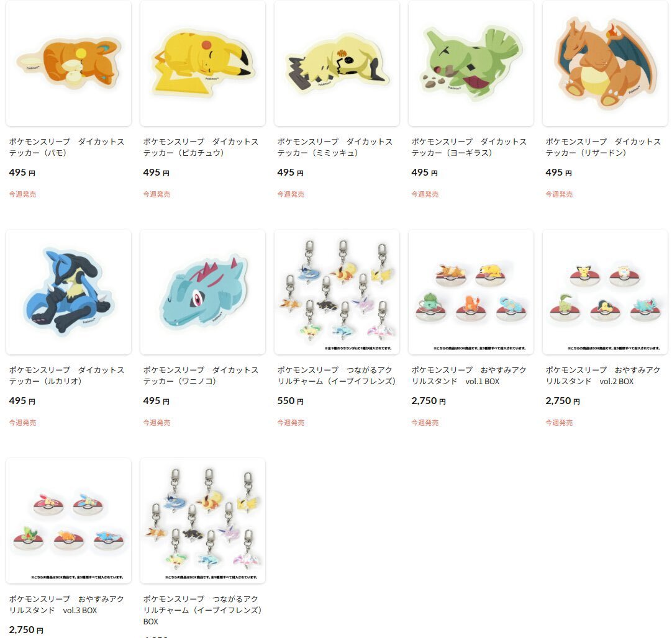The height and width of the screenshot is (638, 672).
Task: Click the 今週発売 label under Mimikyu sticker
Action: [x=291, y=194]
